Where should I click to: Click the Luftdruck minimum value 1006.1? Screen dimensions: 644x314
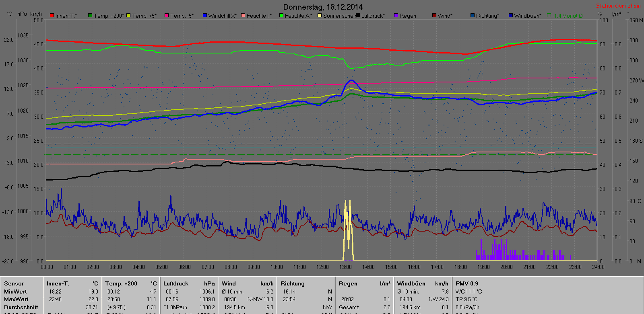click(207, 291)
